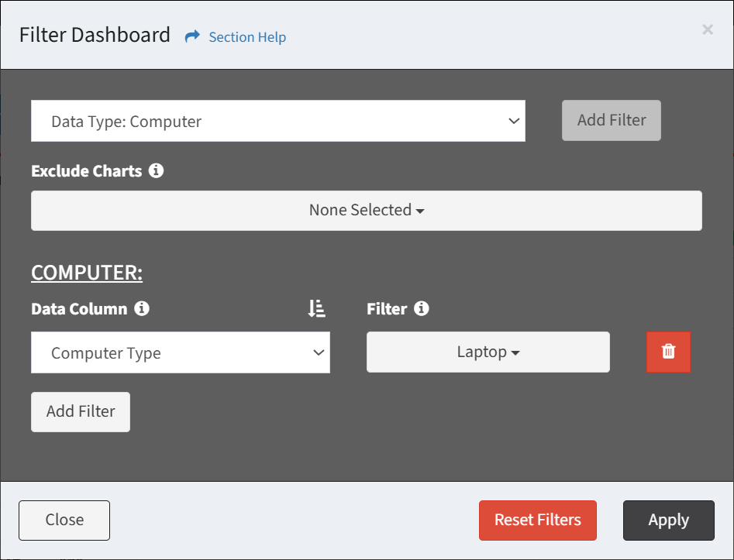Click the Close button in footer
This screenshot has height=560, width=734.
(x=64, y=520)
